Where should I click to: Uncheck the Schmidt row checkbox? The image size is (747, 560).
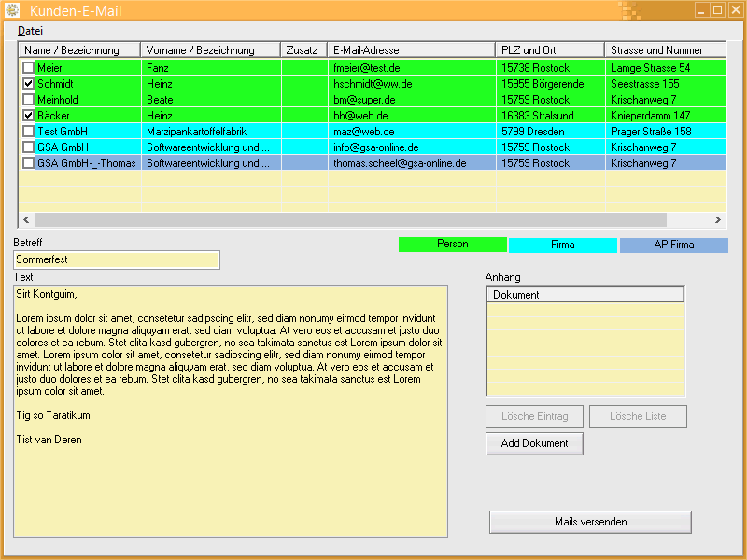coord(28,84)
